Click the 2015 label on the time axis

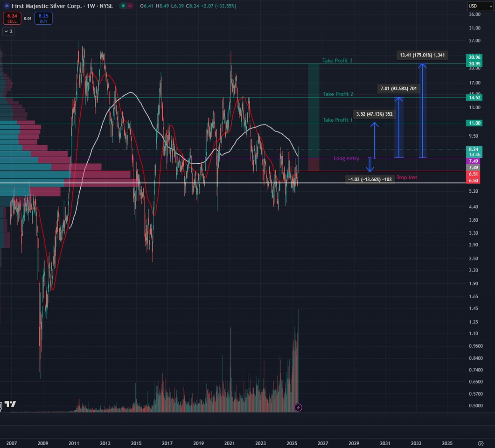pos(136,443)
